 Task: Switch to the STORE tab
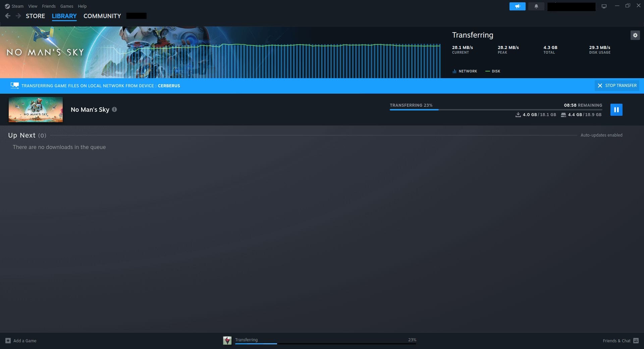click(35, 16)
